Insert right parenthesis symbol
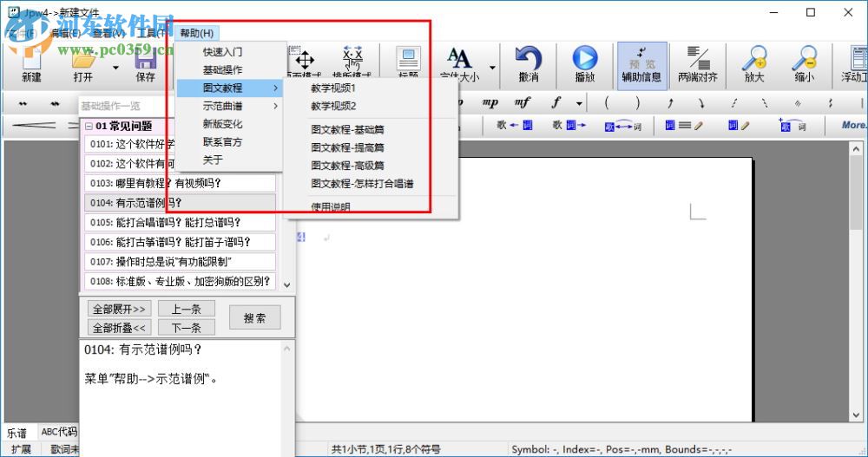The image size is (868, 457). [x=638, y=103]
